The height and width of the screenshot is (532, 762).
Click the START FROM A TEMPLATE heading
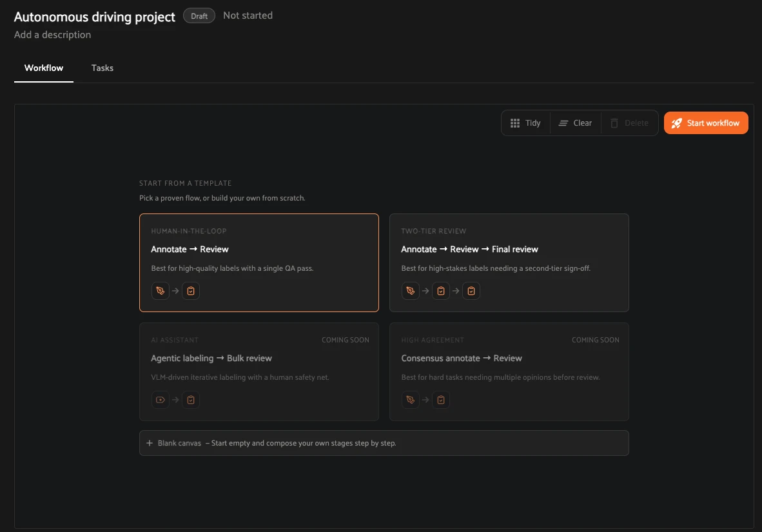pyautogui.click(x=185, y=183)
